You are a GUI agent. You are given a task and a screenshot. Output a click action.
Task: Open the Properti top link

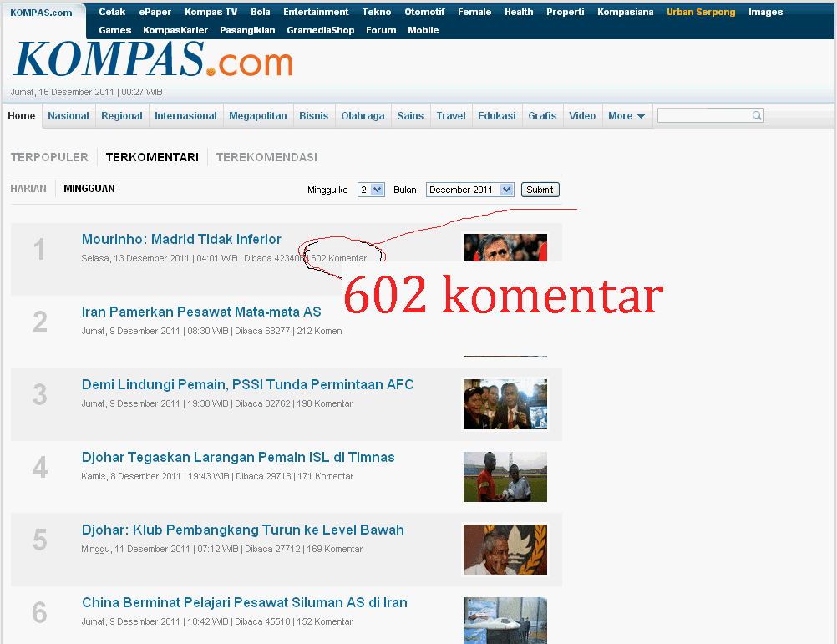tap(566, 12)
